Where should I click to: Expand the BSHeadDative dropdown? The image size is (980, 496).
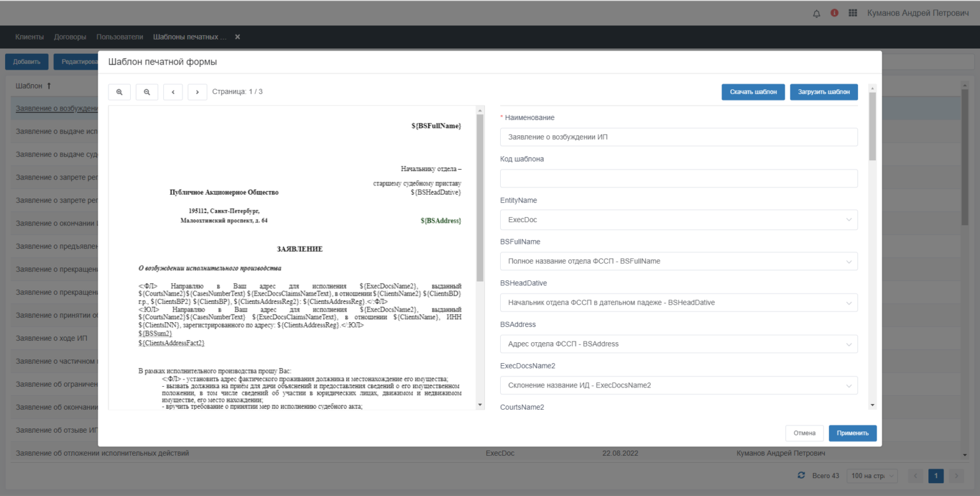tap(679, 303)
